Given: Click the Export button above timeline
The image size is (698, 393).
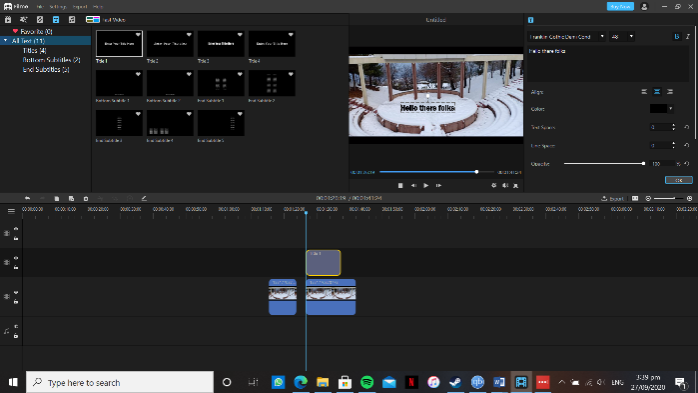Looking at the screenshot, I should tap(612, 199).
